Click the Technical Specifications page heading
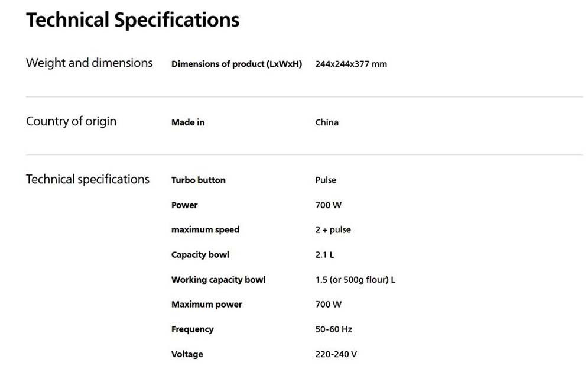Viewport: 588px width, 372px height. coord(132,20)
